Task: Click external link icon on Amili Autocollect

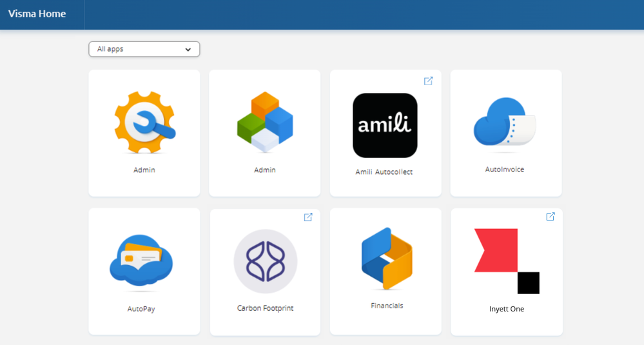Action: pyautogui.click(x=429, y=81)
